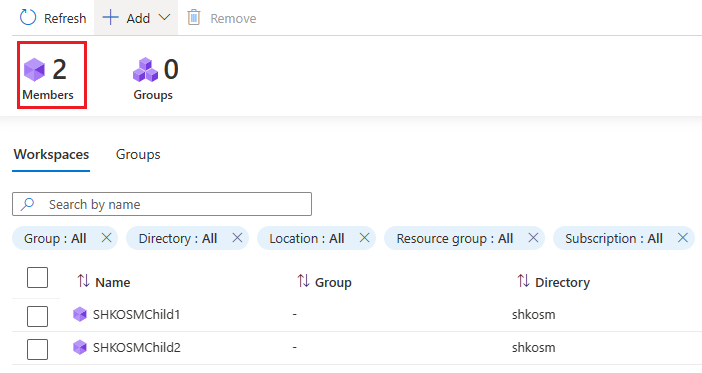The image size is (702, 373).
Task: Sort by Group column header
Action: pos(333,283)
